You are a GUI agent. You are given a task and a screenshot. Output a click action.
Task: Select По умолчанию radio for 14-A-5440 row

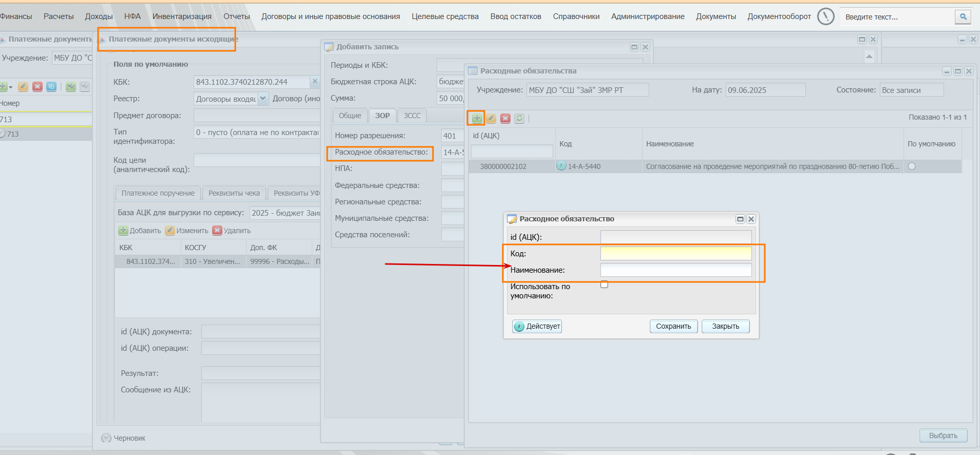912,166
